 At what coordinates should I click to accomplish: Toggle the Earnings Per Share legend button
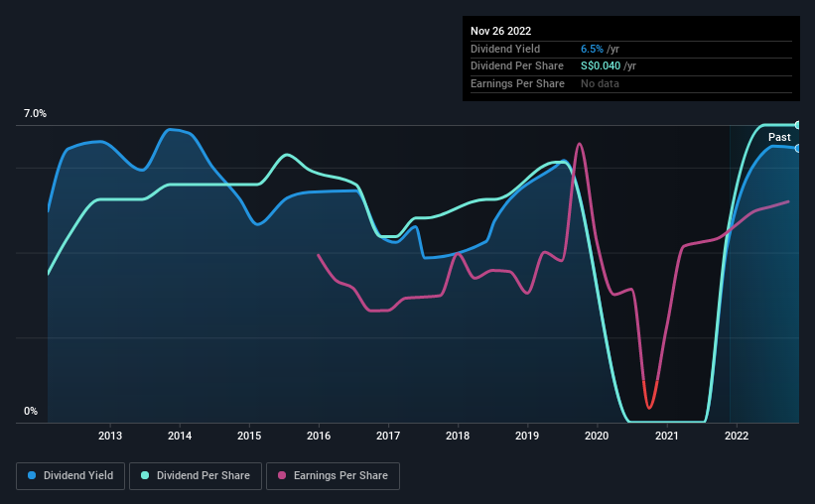coord(333,476)
